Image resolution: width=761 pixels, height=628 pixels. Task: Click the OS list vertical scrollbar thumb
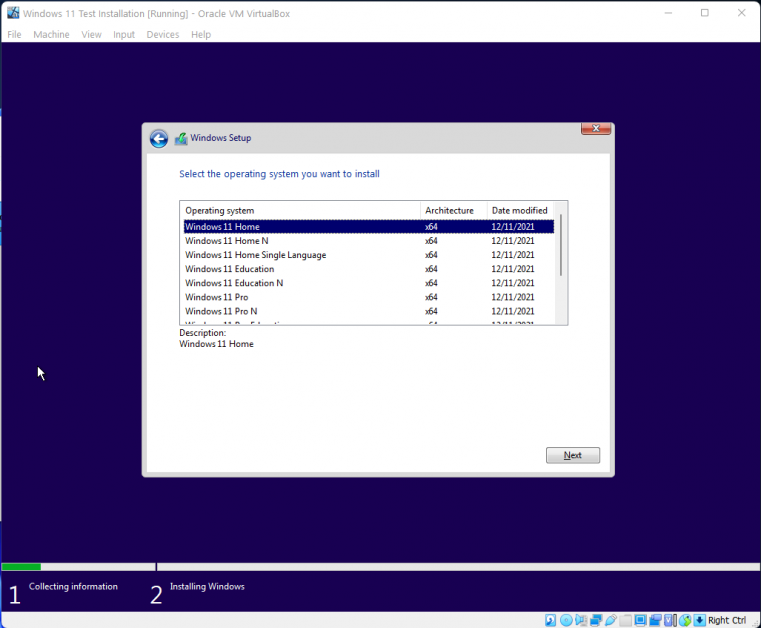pyautogui.click(x=561, y=245)
